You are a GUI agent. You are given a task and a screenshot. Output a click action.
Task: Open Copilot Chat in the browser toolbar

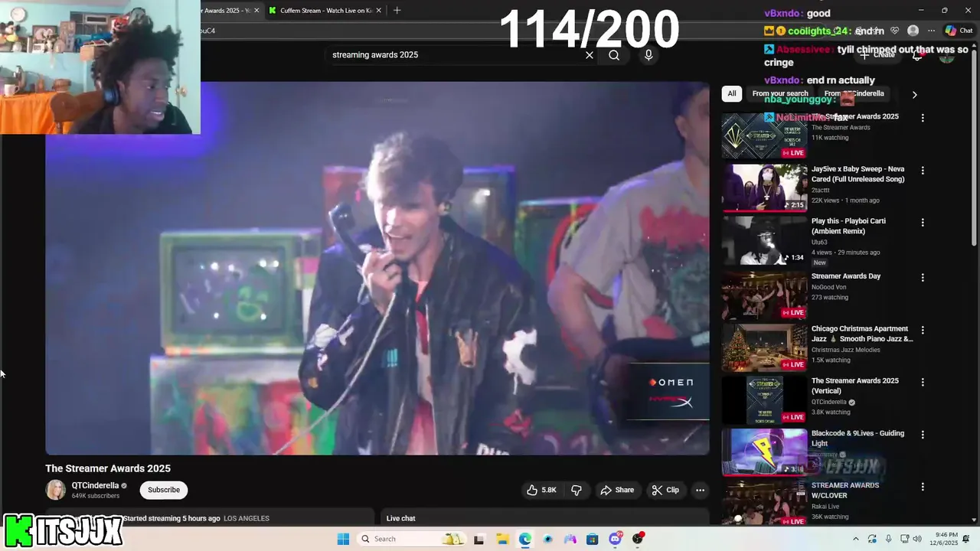959,31
